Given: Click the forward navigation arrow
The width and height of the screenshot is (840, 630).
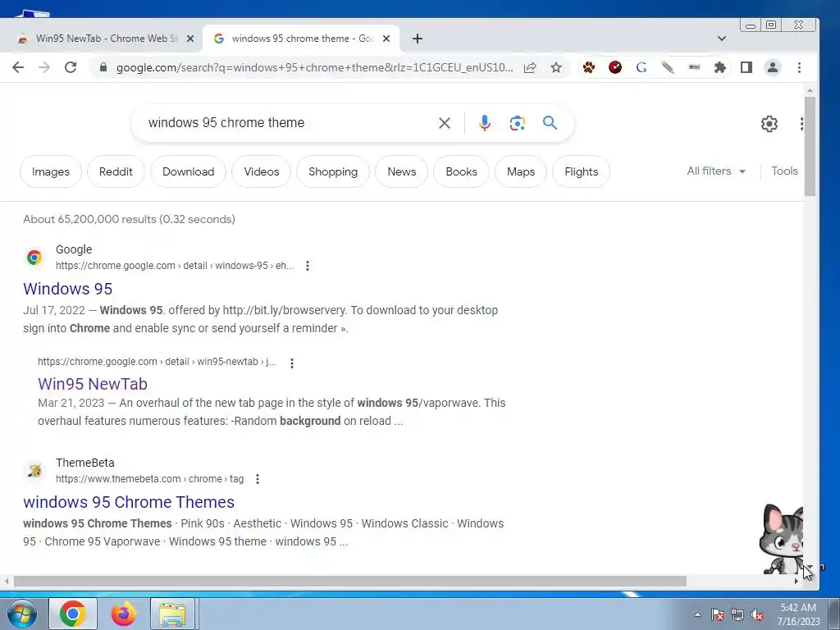Looking at the screenshot, I should coord(44,67).
